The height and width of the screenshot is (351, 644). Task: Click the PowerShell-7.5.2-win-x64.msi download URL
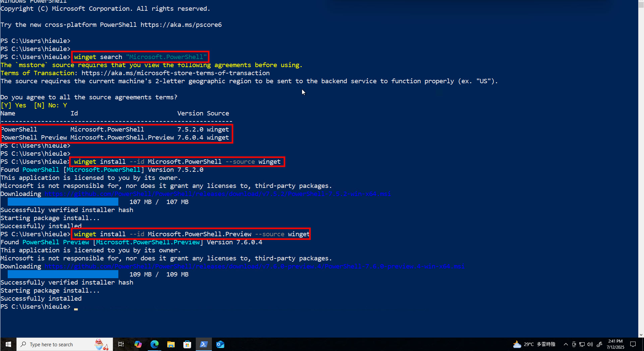(x=218, y=194)
